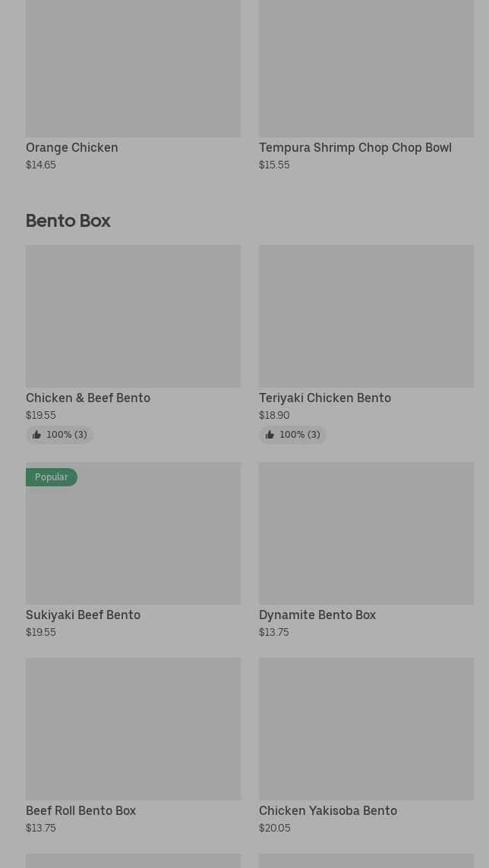This screenshot has height=868, width=489.
Task: Click the thumbs-up icon under Chicken & Beef Bento
Action: point(36,435)
